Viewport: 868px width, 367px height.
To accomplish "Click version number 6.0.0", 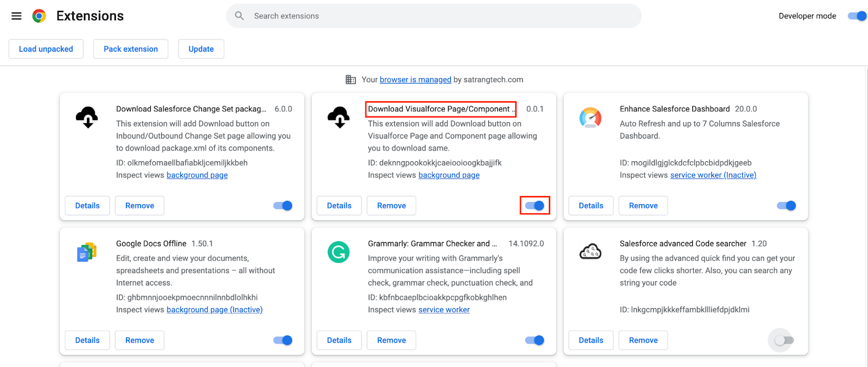I will point(283,109).
